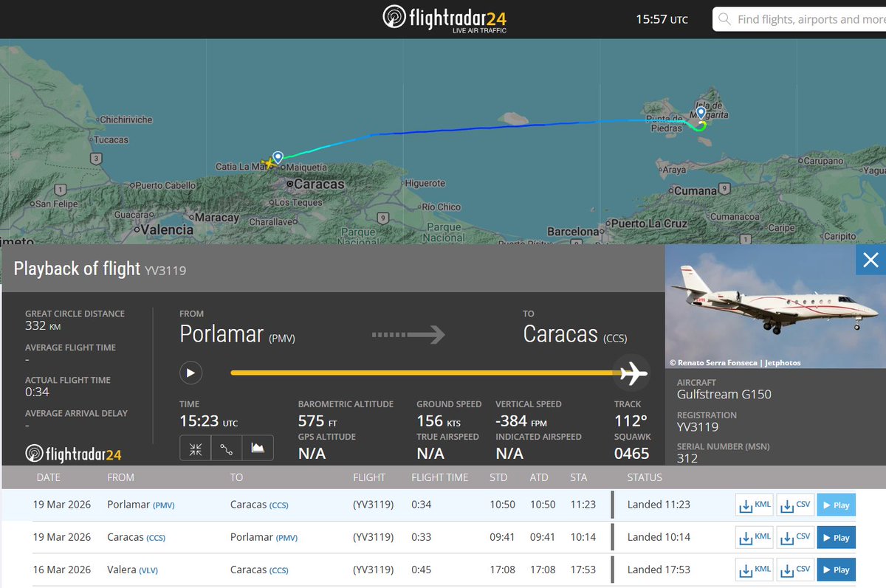Play the 16 Mar Valera to Caracas flight
This screenshot has height=588, width=886.
point(836,569)
